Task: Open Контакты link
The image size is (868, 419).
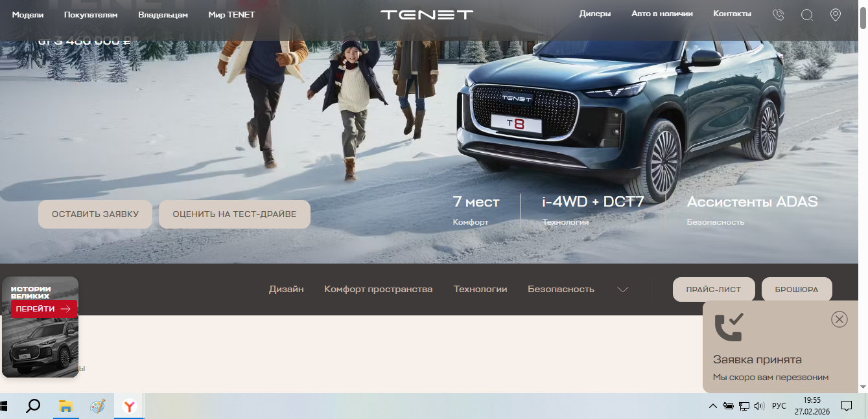Action: tap(733, 14)
